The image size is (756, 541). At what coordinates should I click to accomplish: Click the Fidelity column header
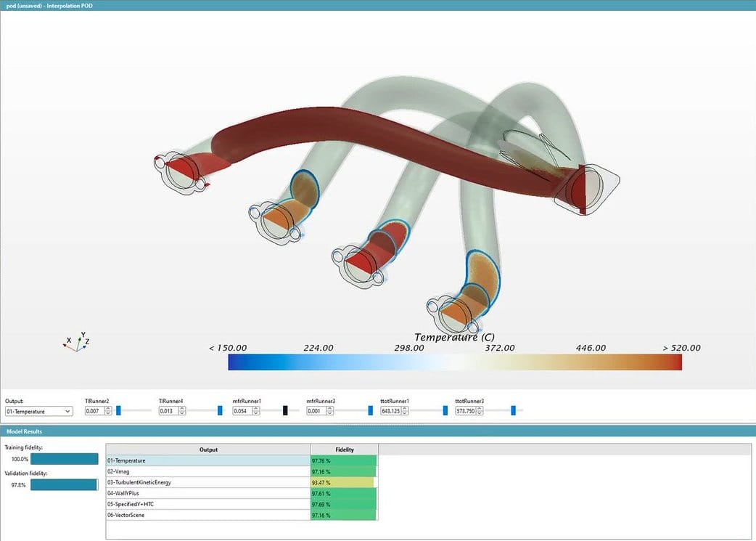click(344, 450)
